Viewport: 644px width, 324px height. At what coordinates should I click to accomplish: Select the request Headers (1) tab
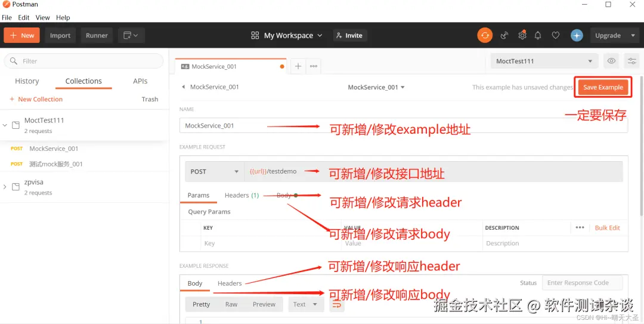point(241,195)
